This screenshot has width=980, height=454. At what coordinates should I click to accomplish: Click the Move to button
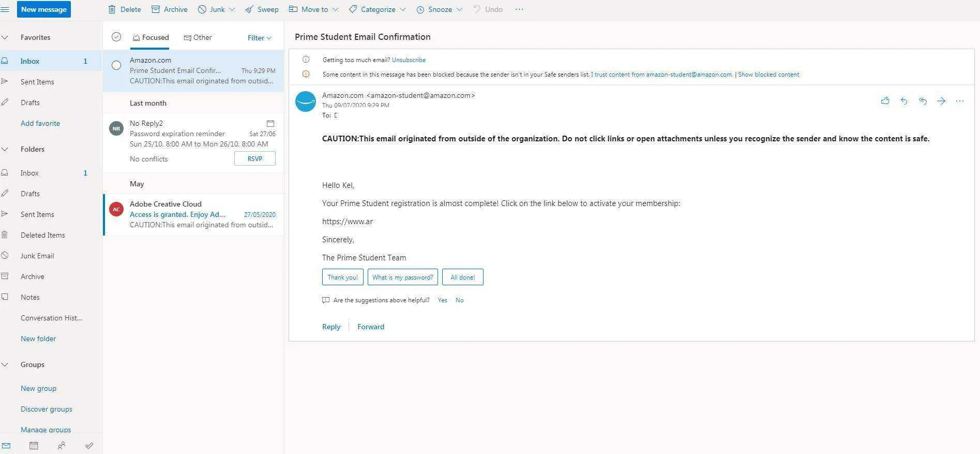308,9
